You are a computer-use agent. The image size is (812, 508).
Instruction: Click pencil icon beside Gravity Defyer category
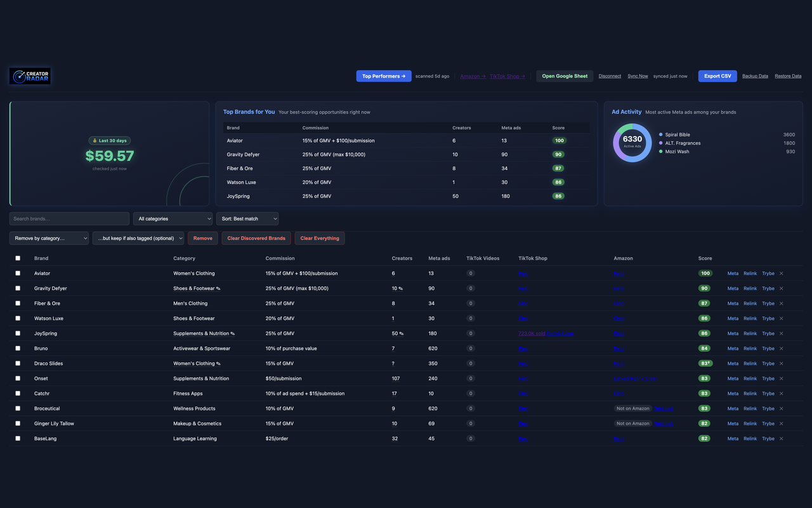click(x=218, y=288)
